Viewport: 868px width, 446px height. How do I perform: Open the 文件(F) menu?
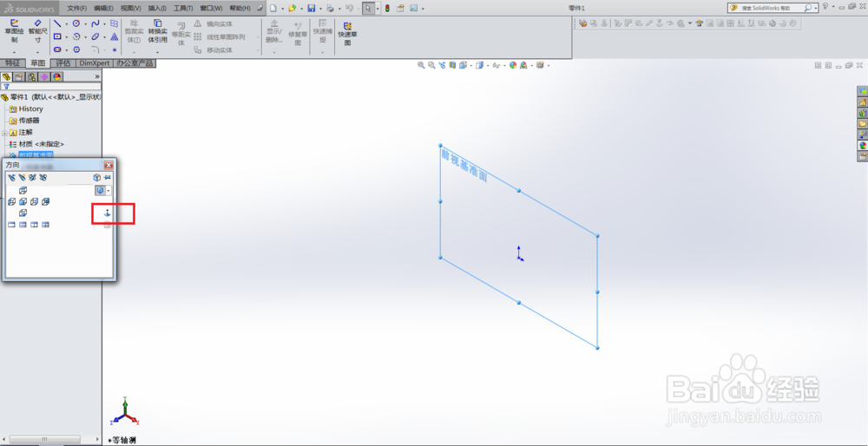(77, 9)
